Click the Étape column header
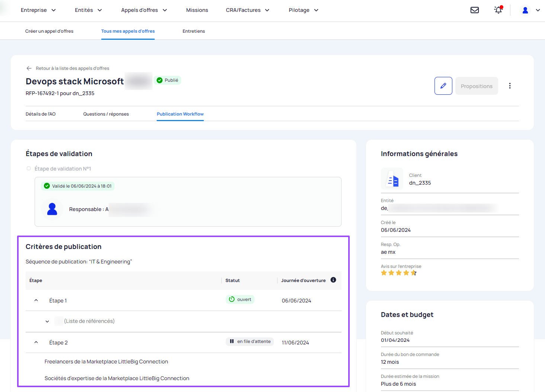The width and height of the screenshot is (545, 392). [x=36, y=281]
